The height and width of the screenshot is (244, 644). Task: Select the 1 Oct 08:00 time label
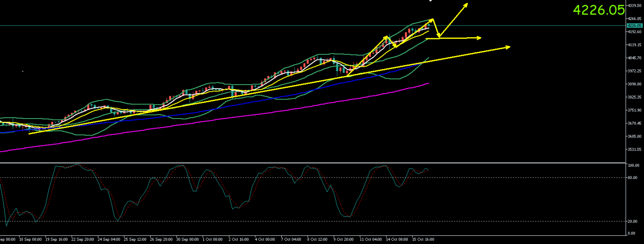click(213, 239)
